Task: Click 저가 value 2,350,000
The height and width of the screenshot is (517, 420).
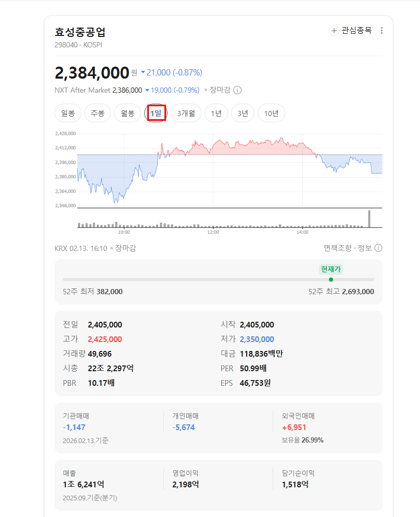Action: pyautogui.click(x=257, y=339)
